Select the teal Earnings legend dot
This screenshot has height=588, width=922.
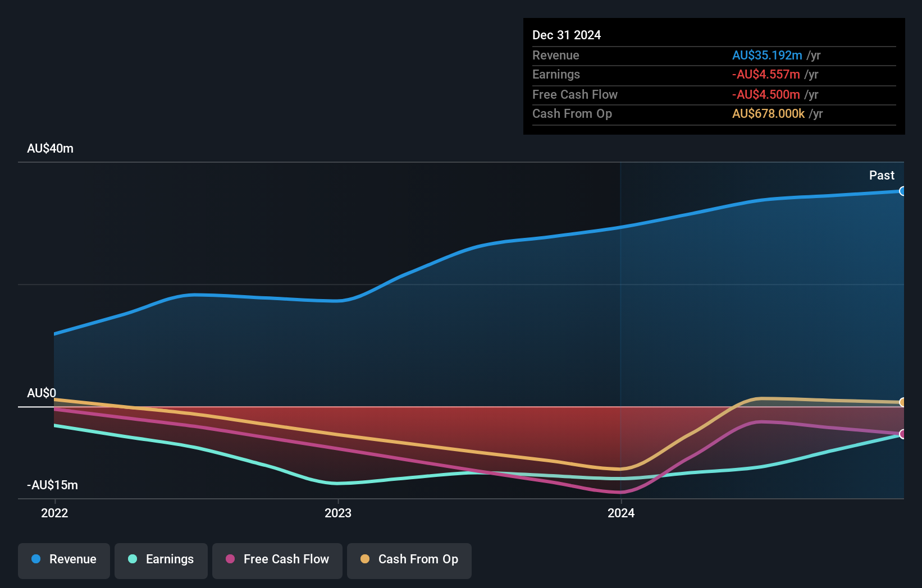(x=131, y=559)
